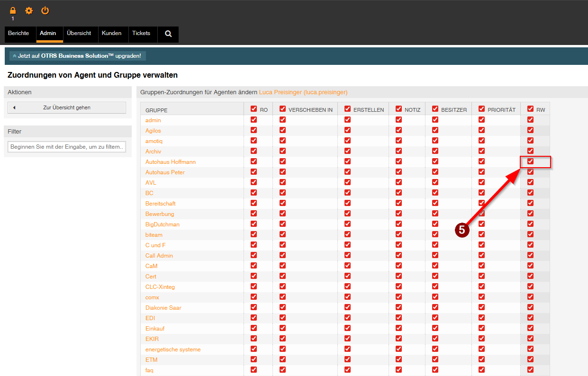Toggle the ERSTELLEN header checkbox

(x=348, y=109)
